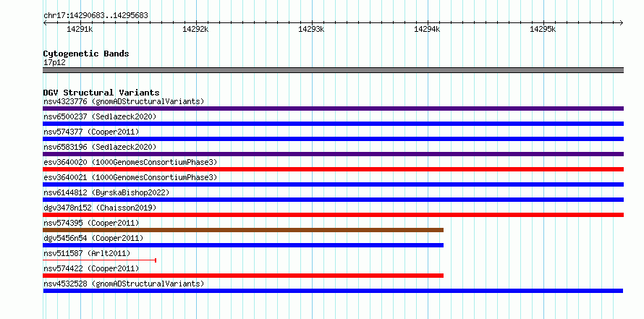Open variant nsv574422 (Cooper2011)

[x=91, y=268]
